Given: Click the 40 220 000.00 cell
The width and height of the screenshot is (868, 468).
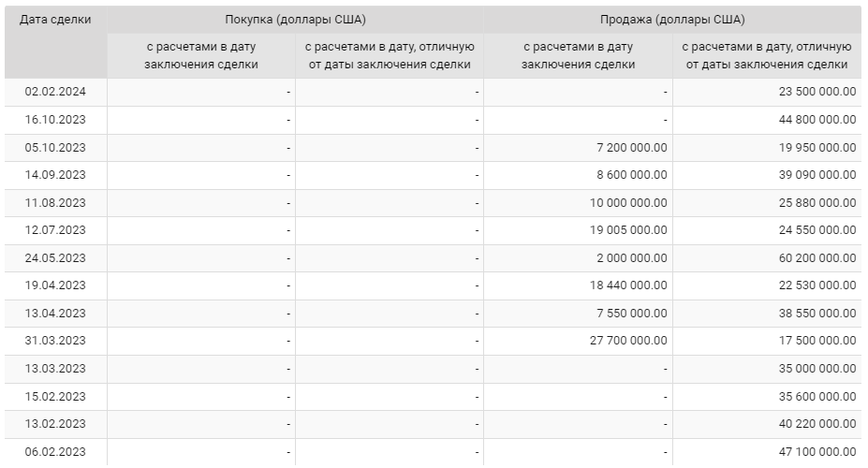Looking at the screenshot, I should point(817,424).
